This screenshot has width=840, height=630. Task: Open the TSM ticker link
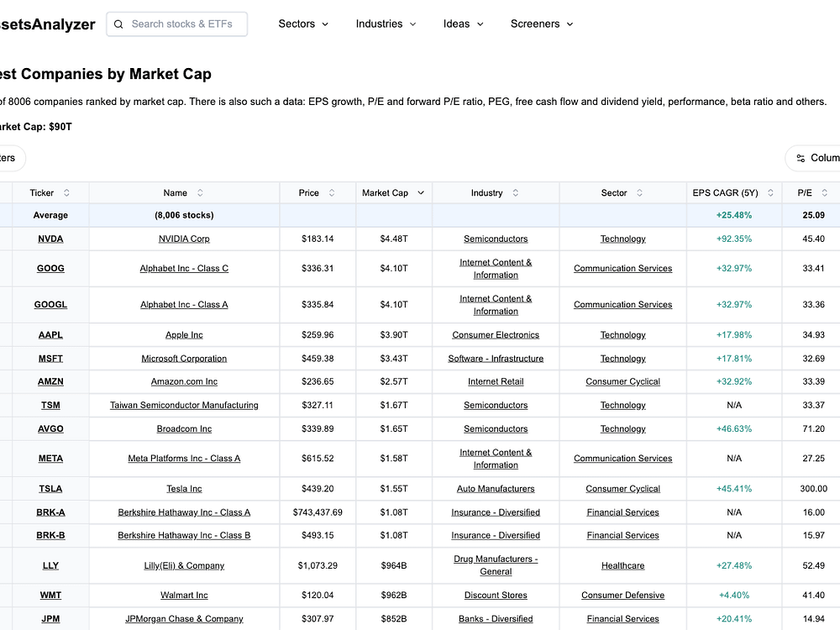(50, 405)
